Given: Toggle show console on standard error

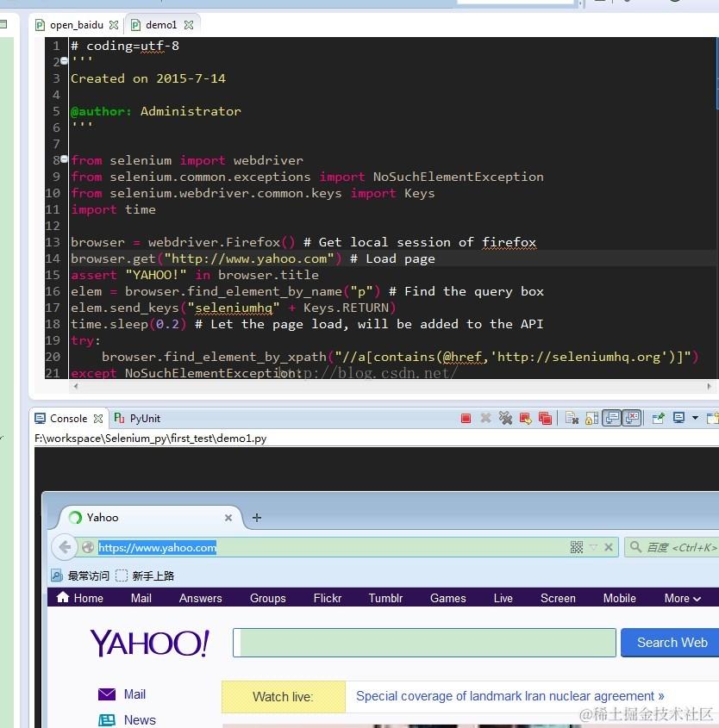Looking at the screenshot, I should [632, 418].
